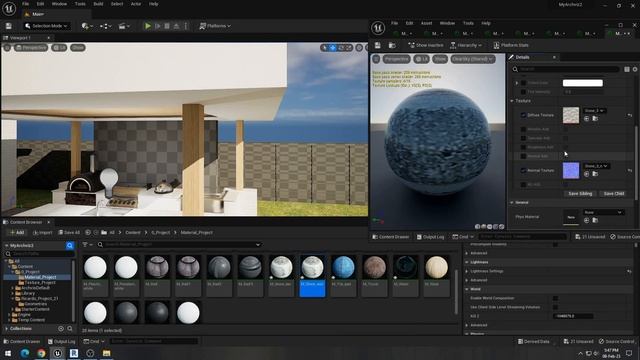Click the green Play button in main toolbar

click(x=148, y=26)
